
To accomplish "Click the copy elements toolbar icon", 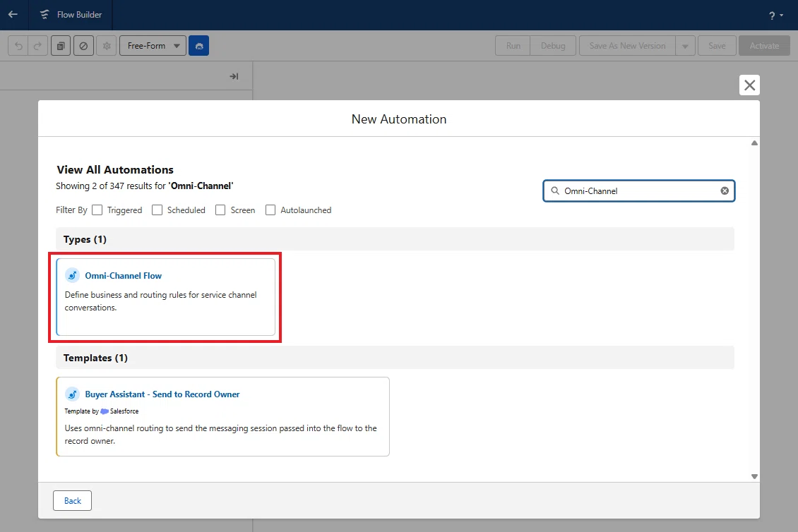I will tap(61, 46).
